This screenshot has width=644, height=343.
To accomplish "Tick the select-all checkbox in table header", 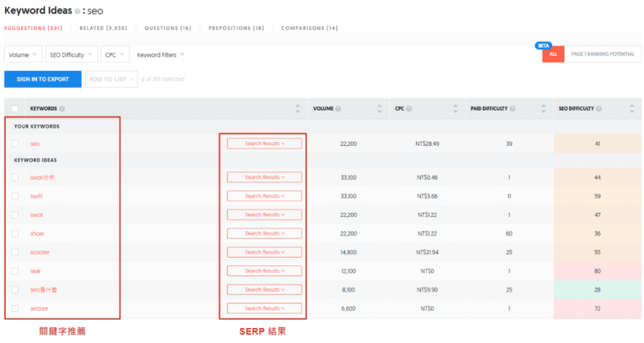I will pyautogui.click(x=15, y=109).
